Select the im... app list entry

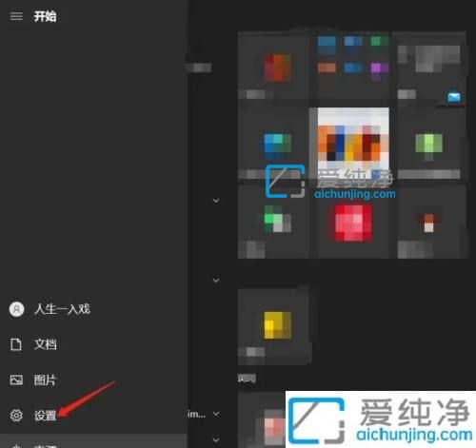(196, 414)
